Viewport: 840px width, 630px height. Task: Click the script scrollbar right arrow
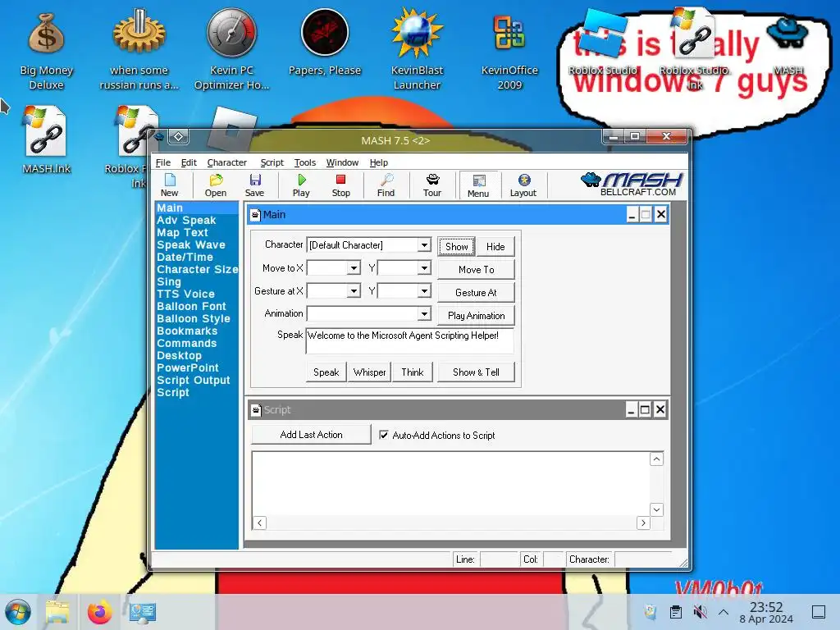click(643, 523)
